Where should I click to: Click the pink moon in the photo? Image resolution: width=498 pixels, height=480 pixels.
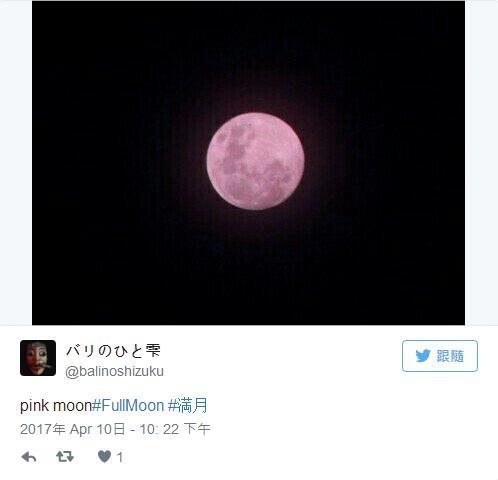pos(255,161)
